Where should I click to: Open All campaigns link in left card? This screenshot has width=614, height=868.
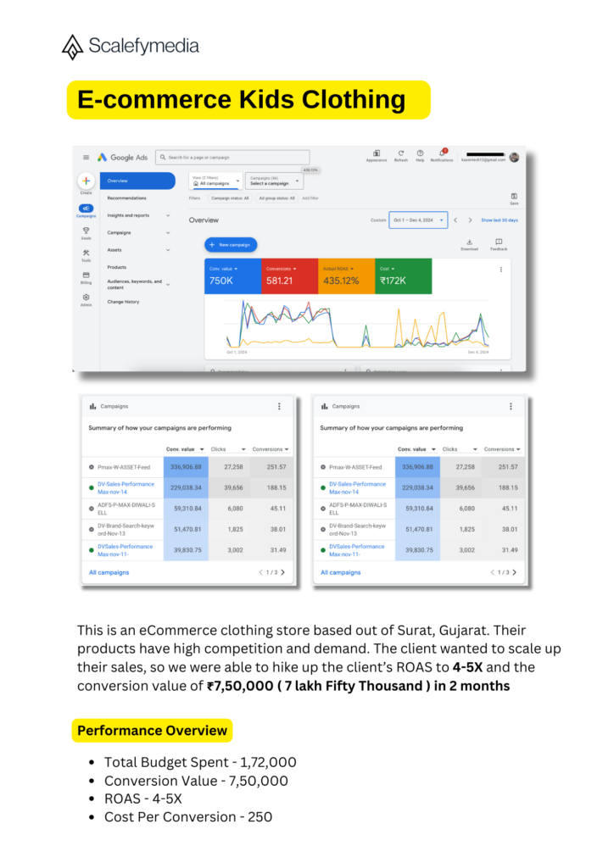click(x=109, y=572)
